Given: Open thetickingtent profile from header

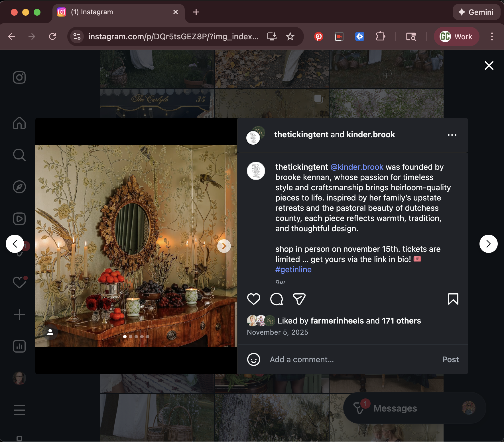Looking at the screenshot, I should coord(301,134).
